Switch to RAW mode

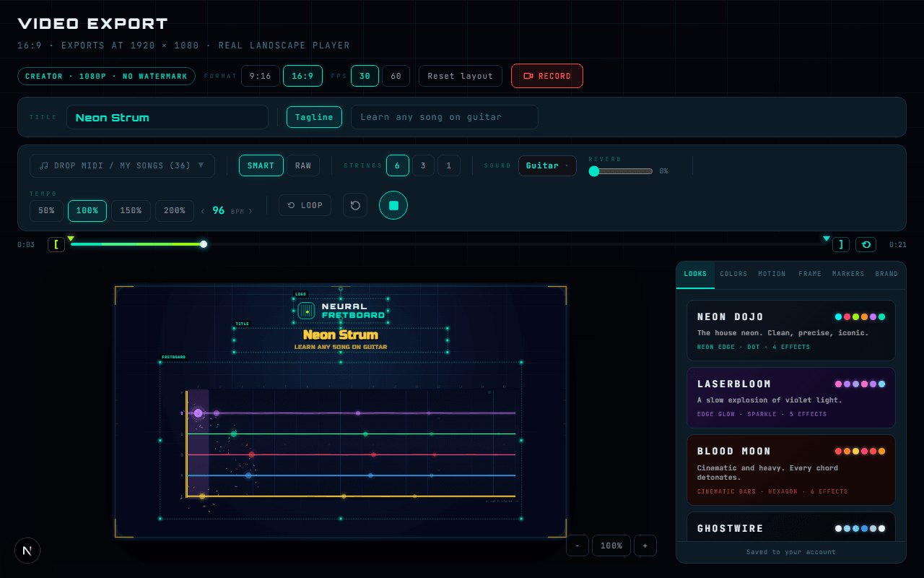[303, 165]
